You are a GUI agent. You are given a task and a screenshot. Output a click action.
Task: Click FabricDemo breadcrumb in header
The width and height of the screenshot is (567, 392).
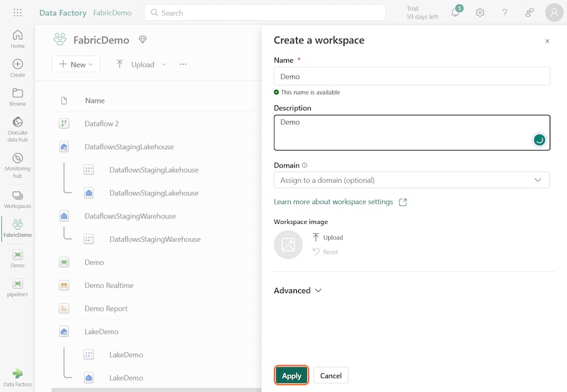click(x=112, y=13)
